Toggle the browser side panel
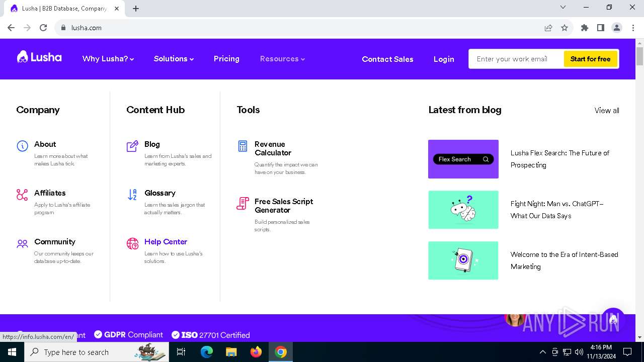This screenshot has width=644, height=362. point(601,28)
